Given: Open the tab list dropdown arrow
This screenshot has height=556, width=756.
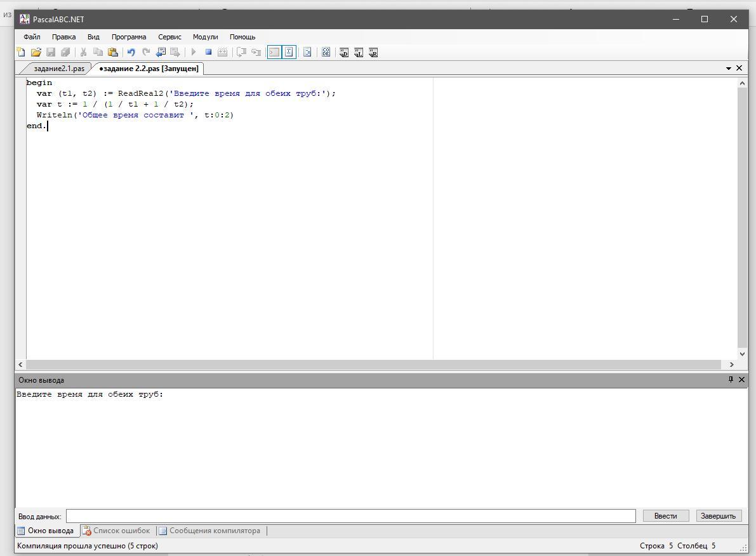Looking at the screenshot, I should (x=728, y=69).
